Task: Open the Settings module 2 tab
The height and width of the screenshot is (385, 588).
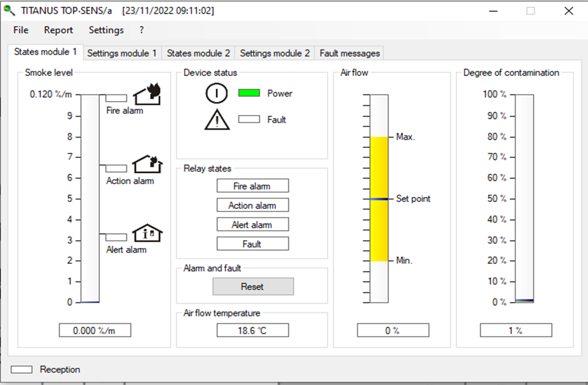Action: tap(275, 53)
